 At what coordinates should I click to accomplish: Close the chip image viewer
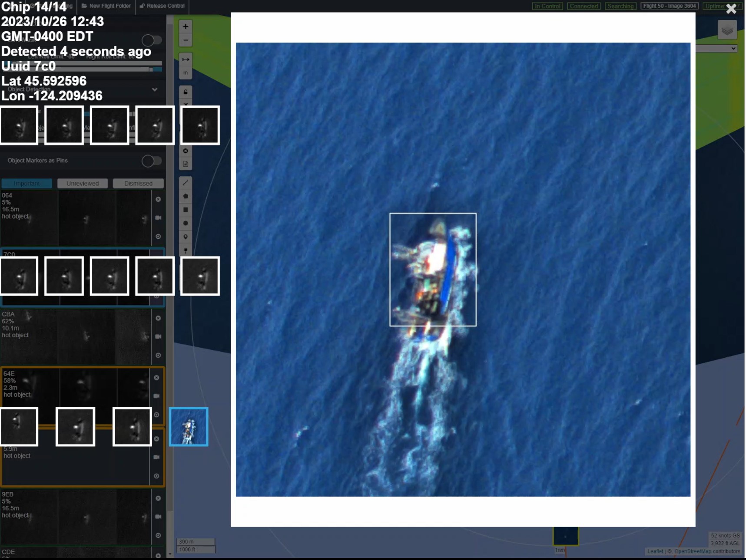[x=731, y=9]
